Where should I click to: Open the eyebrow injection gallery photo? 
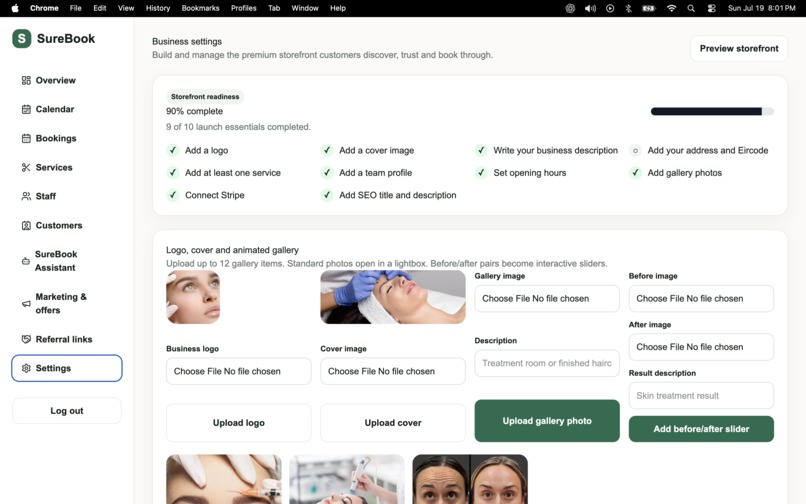[x=224, y=479]
